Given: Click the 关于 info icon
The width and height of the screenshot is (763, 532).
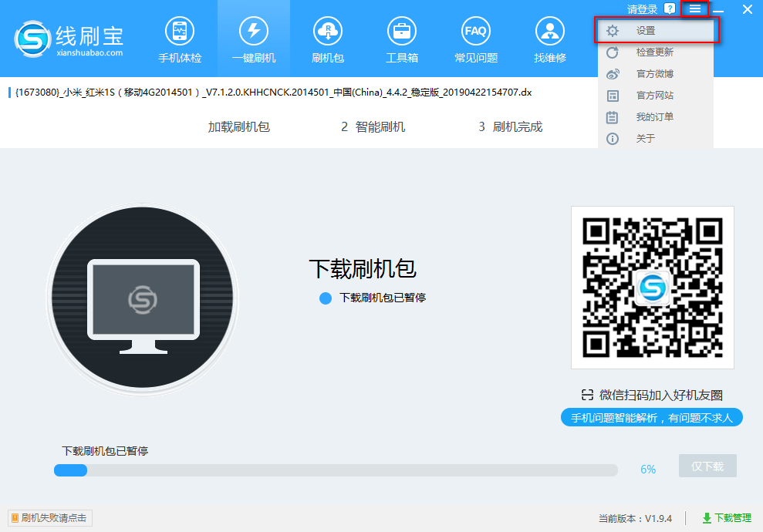Looking at the screenshot, I should [613, 139].
